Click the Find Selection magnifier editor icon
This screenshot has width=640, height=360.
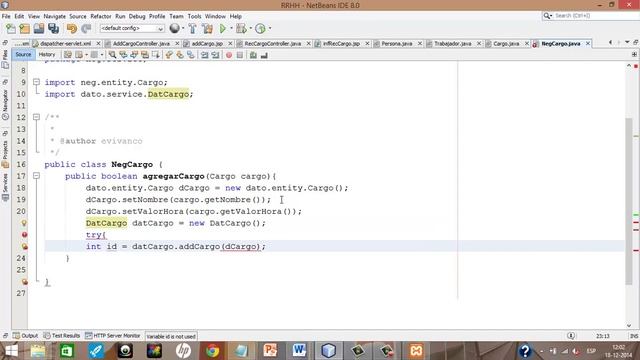pos(112,55)
